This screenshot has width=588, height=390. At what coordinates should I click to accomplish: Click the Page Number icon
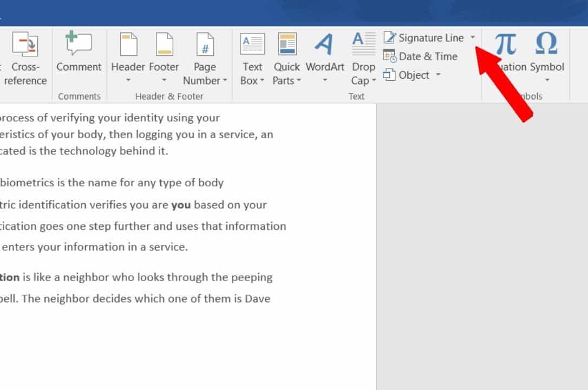point(205,44)
